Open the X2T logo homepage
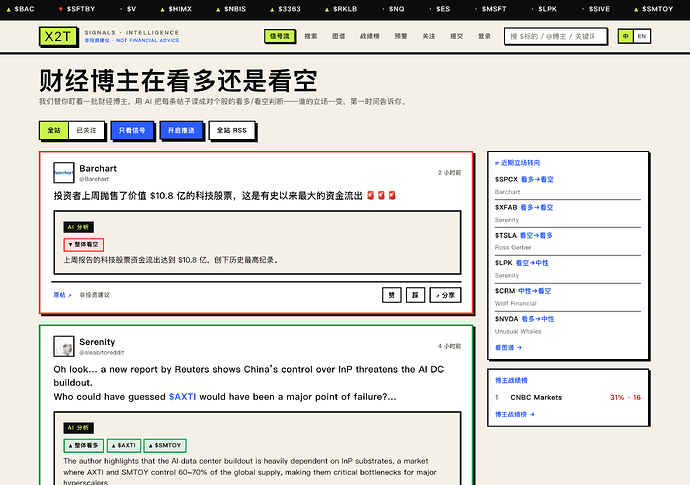690x485 pixels. coord(58,37)
